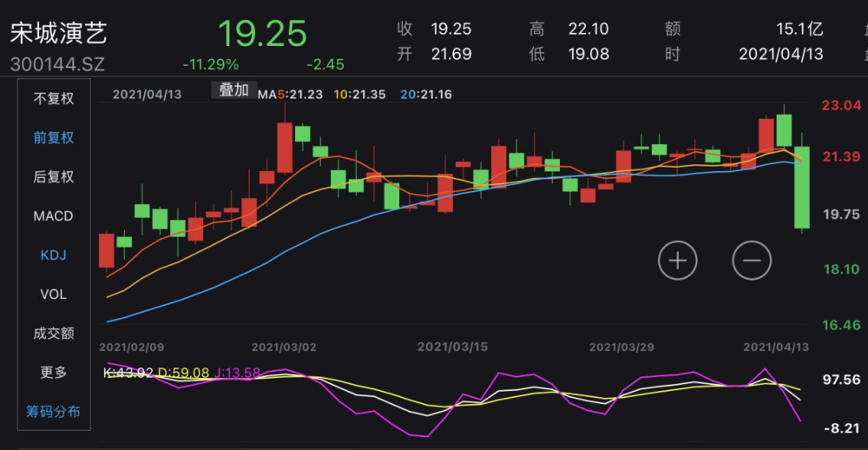Click the 宋城演艺 stock name
The image size is (868, 450).
click(58, 34)
